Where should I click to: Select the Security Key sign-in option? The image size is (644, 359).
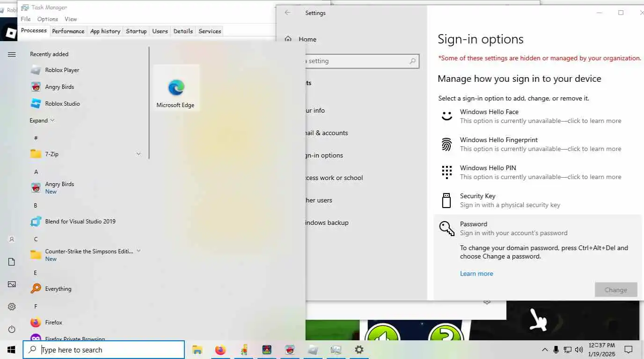[538, 201]
